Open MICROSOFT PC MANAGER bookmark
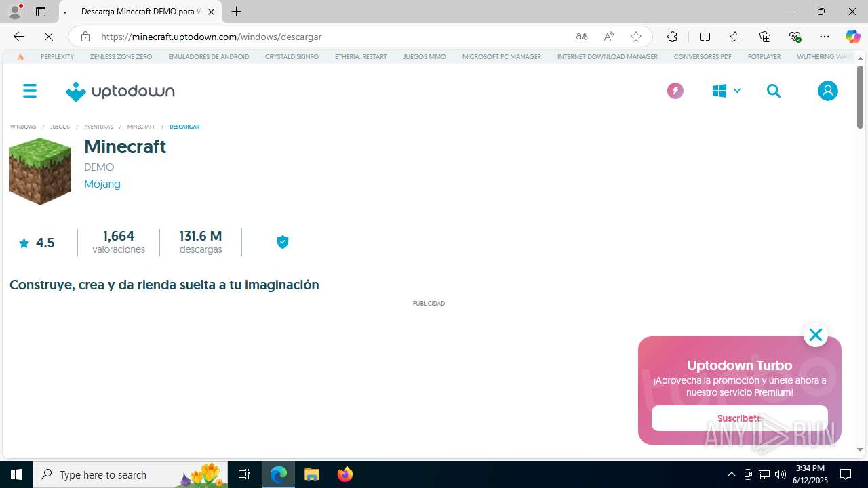Screen dimensions: 868x488 (502, 57)
